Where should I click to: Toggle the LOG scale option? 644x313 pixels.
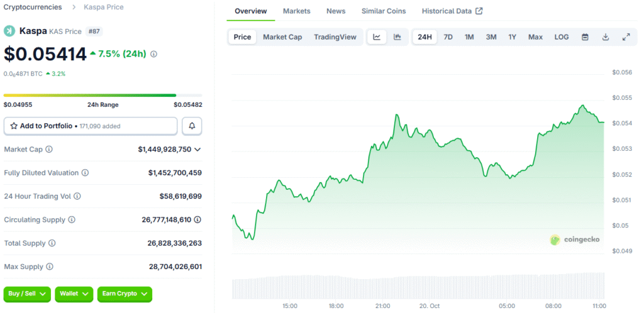click(x=562, y=37)
